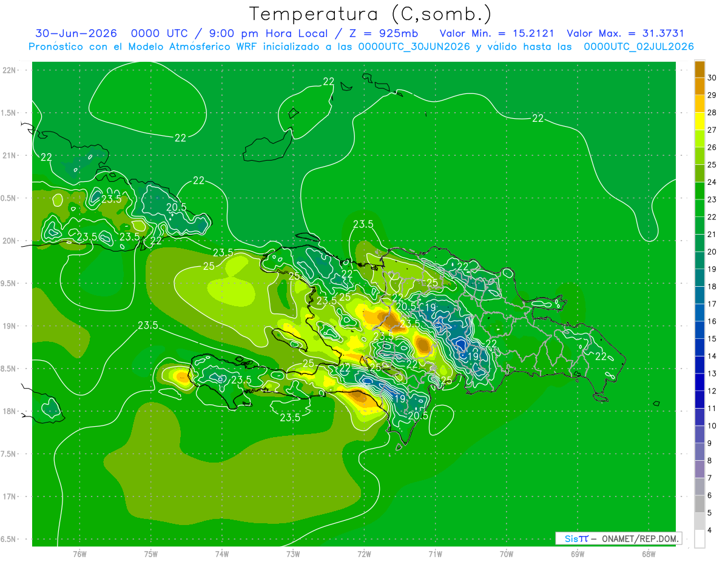The width and height of the screenshot is (728, 562).
Task: Pick the legend swatch between 18 and 19
Action: click(x=699, y=278)
